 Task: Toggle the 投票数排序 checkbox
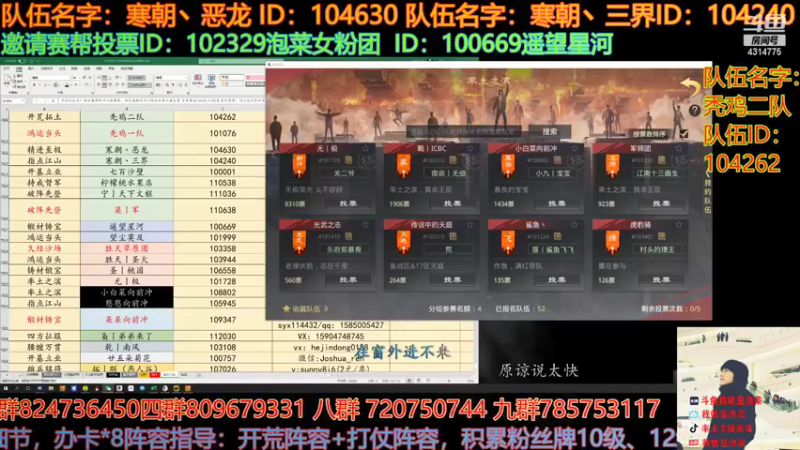(x=684, y=134)
